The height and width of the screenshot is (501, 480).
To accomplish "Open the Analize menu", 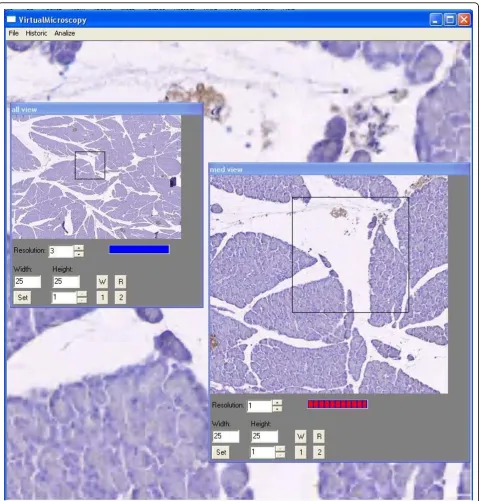I will pyautogui.click(x=65, y=33).
